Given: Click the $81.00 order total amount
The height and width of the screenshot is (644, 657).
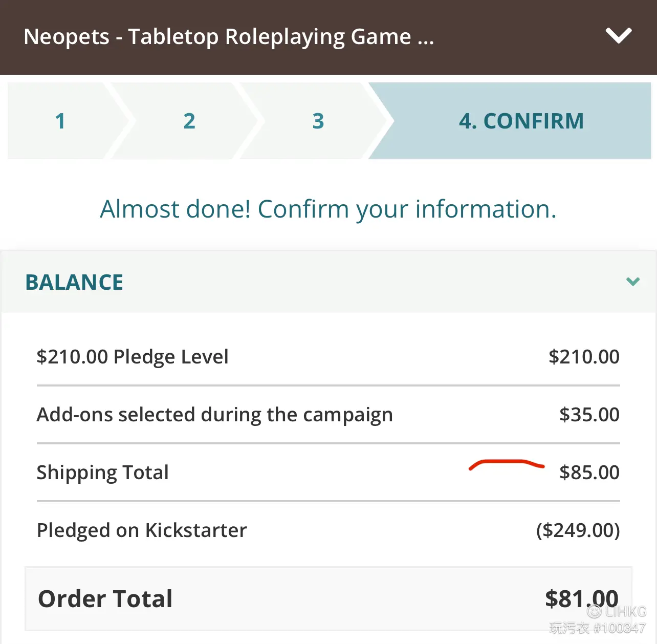Looking at the screenshot, I should coord(582,599).
